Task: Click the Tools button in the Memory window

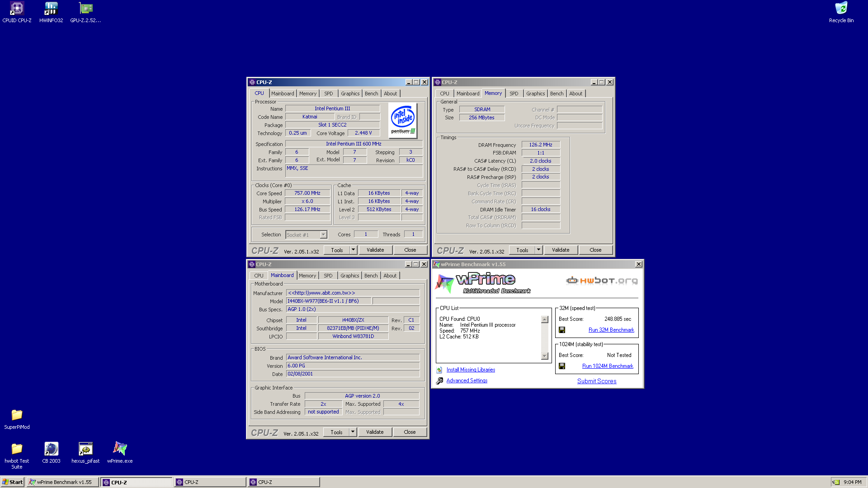Action: click(x=522, y=250)
